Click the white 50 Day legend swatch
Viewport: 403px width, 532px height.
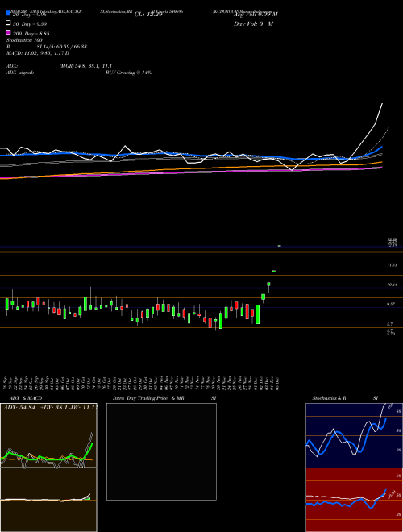[x=8, y=23]
